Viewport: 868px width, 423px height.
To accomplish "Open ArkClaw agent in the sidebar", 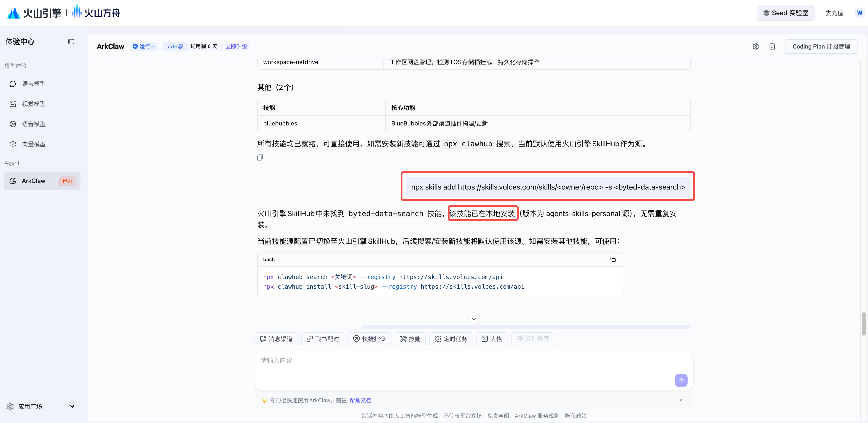I will point(34,181).
